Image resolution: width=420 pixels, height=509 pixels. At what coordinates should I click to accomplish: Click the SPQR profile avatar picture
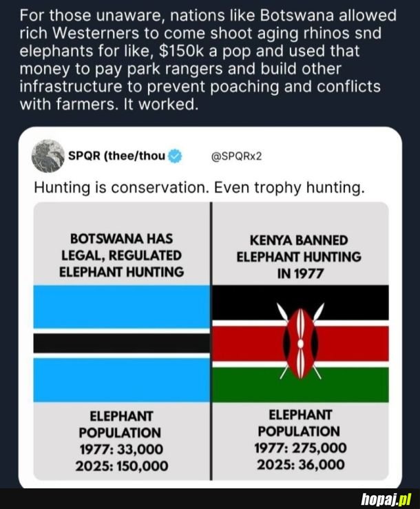(48, 156)
